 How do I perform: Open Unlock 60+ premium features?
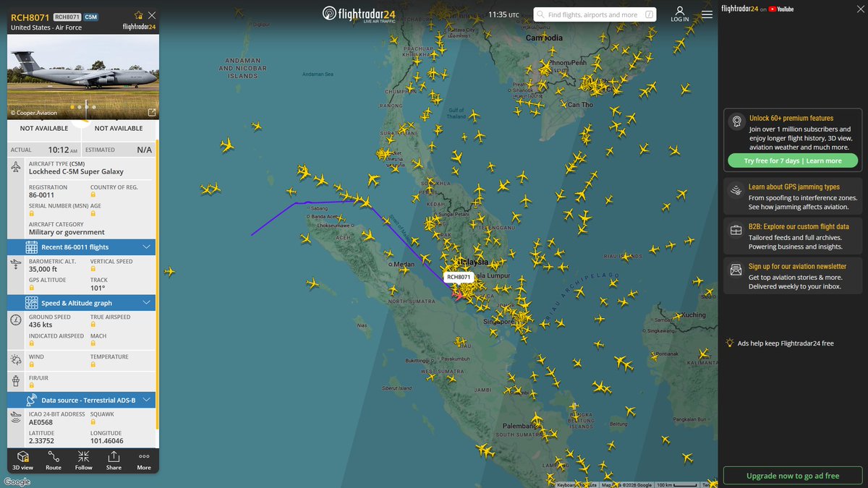pos(791,118)
